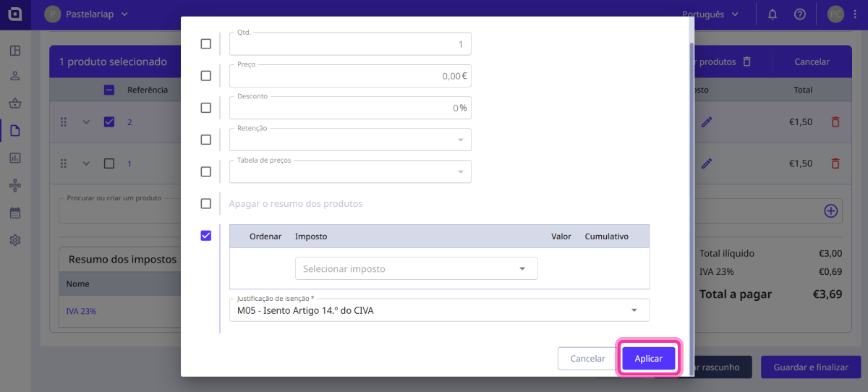This screenshot has height=392, width=868.
Task: Click the Qtd. quantity input field
Action: (350, 44)
